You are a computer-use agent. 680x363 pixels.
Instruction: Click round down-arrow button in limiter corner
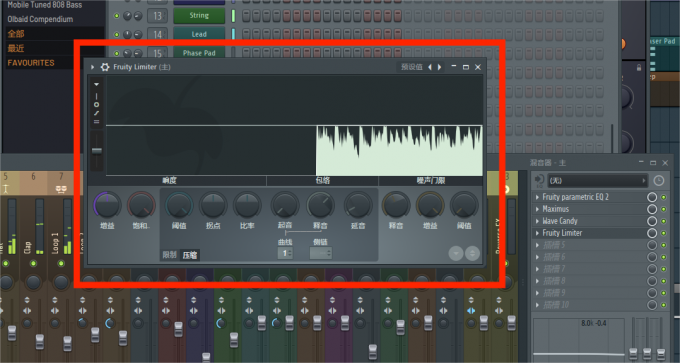click(x=456, y=253)
